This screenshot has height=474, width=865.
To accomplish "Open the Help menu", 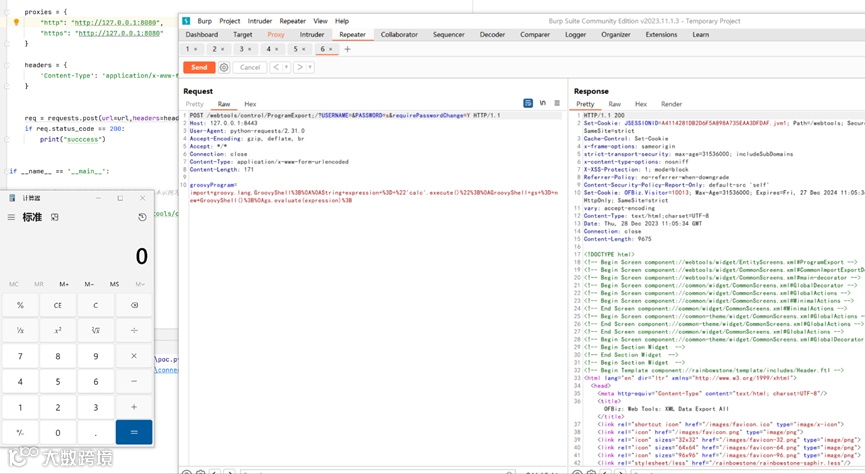I will tap(342, 21).
